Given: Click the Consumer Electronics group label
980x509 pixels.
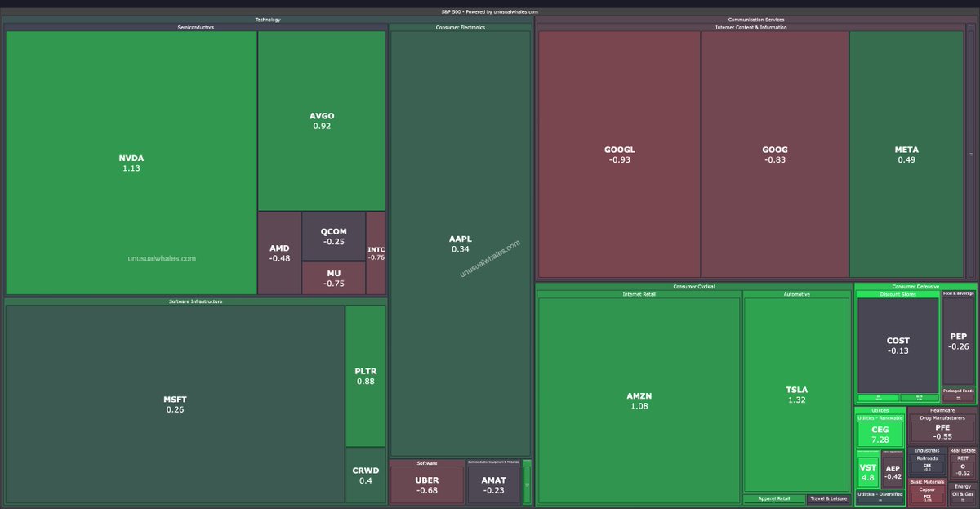Looking at the screenshot, I should point(461,27).
